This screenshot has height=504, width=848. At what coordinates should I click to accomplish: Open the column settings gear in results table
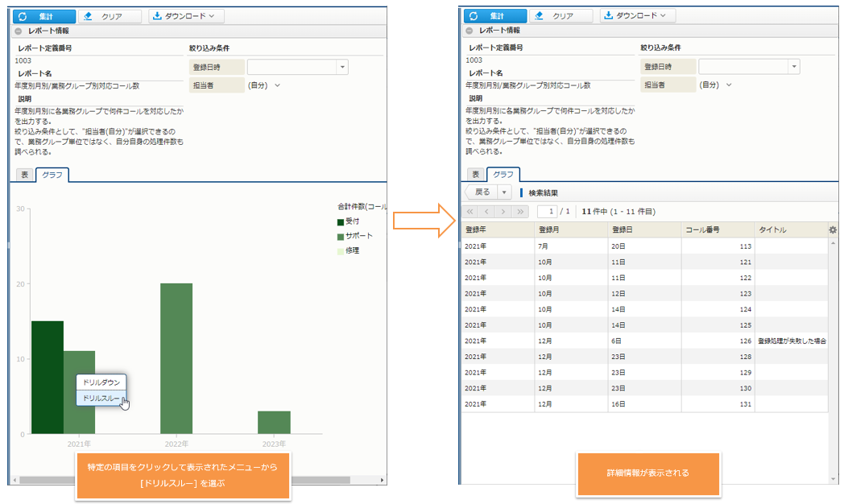click(x=833, y=229)
